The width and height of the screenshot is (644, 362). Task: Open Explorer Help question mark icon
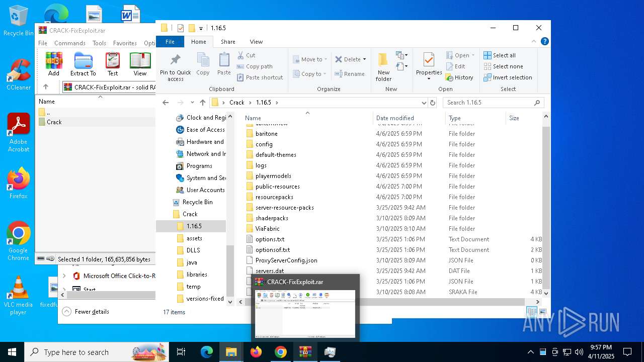coord(544,42)
